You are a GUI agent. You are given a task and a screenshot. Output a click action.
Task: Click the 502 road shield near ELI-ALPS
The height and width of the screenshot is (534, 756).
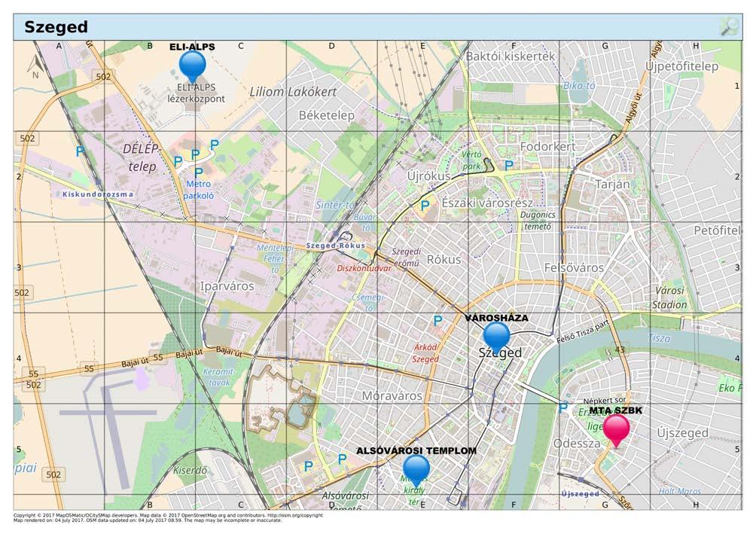coord(103,76)
